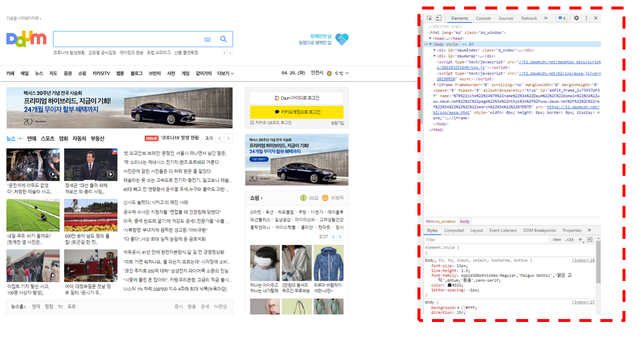Screen dimensions: 644x347
Task: Click the 회원가입 sign-up link
Action: click(x=337, y=123)
